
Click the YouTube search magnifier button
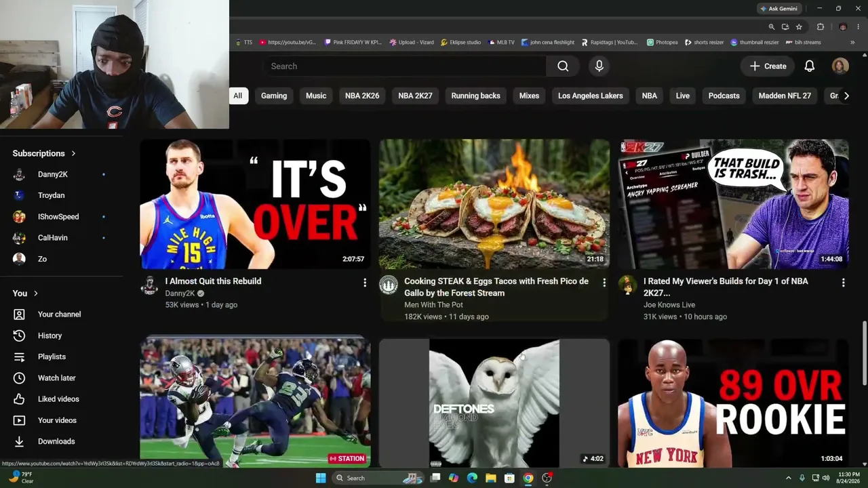click(563, 66)
